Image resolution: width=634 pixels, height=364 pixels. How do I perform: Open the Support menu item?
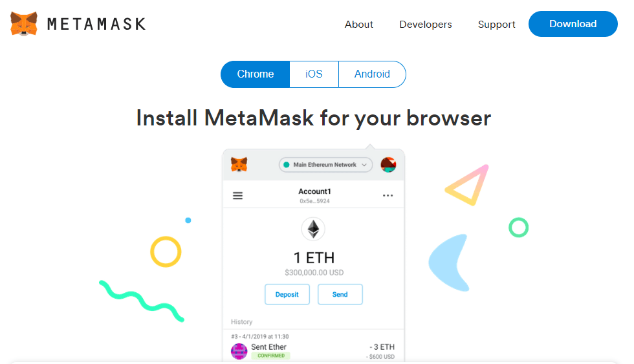497,25
